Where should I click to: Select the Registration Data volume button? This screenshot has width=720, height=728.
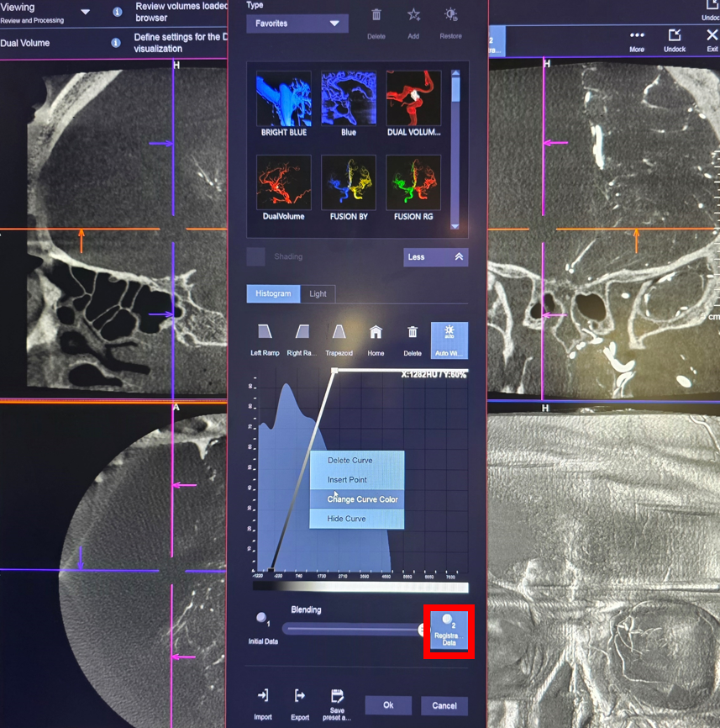449,631
